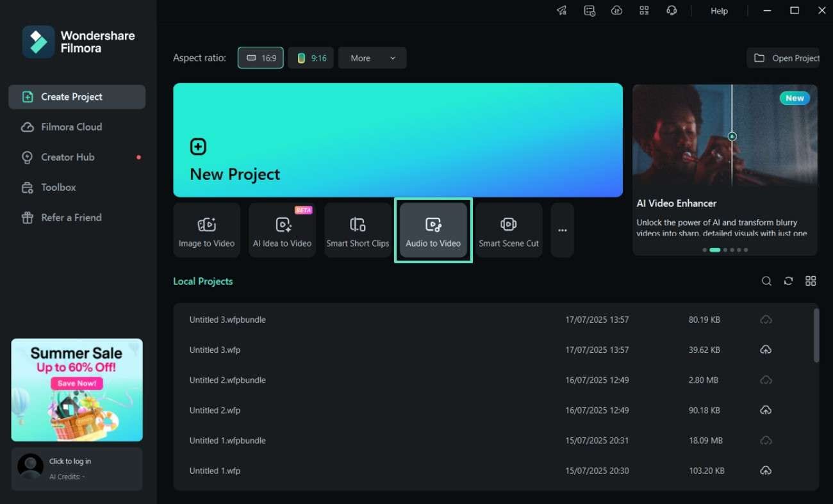Screen dimensions: 833x504
Task: Upload Untitled 1.wfp to cloud
Action: click(x=766, y=471)
